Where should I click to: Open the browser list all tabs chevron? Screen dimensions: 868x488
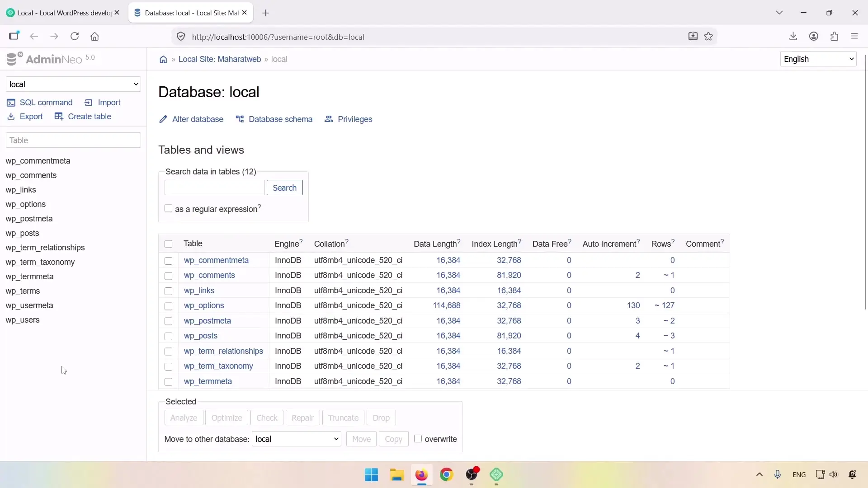pos(779,13)
